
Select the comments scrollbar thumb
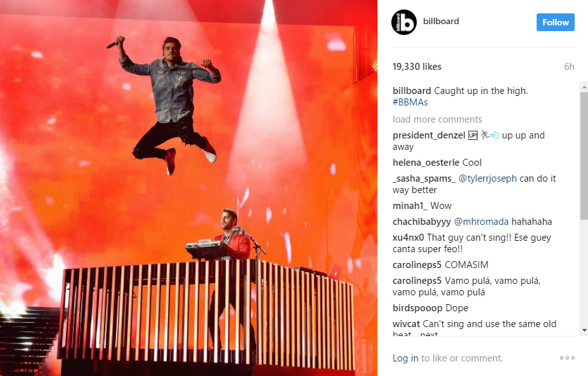pos(584,156)
